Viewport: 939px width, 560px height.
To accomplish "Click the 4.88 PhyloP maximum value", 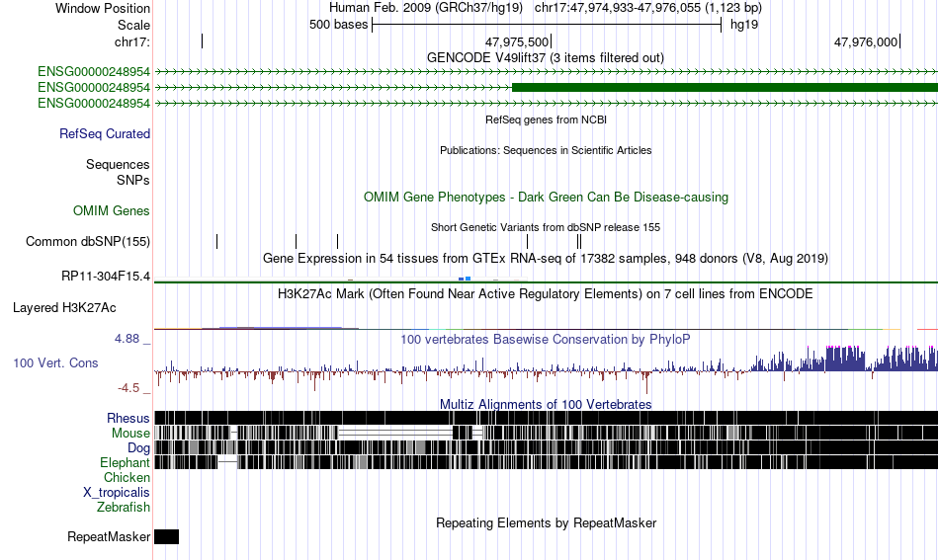I will click(127, 339).
